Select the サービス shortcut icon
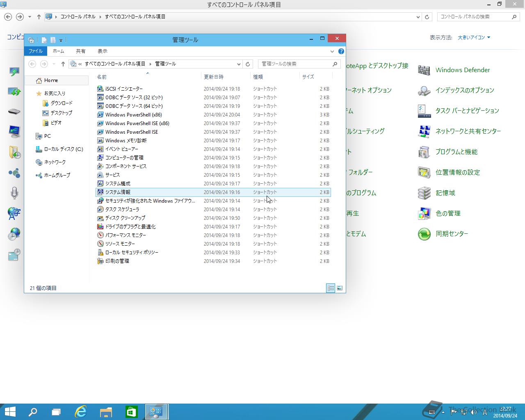 pyautogui.click(x=100, y=175)
